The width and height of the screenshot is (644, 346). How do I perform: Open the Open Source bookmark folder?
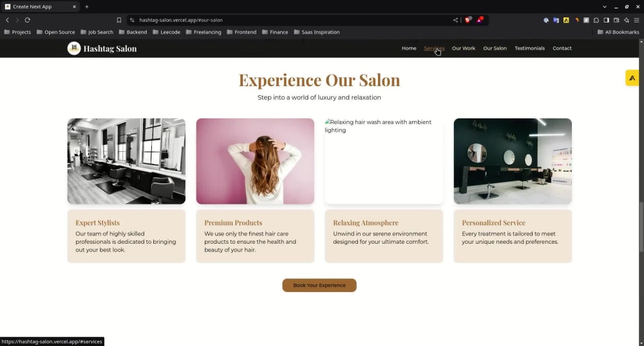click(56, 32)
